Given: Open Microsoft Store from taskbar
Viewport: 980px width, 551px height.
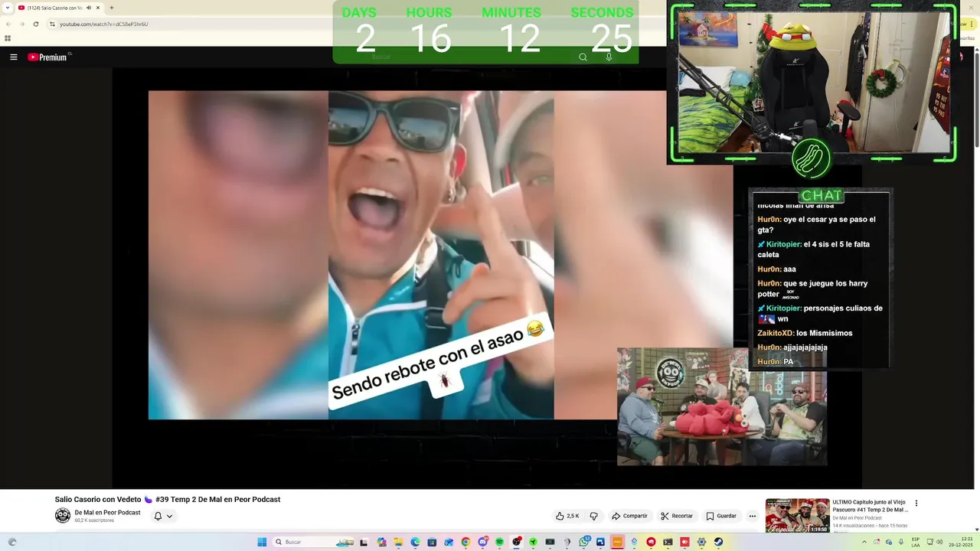Looking at the screenshot, I should (432, 542).
